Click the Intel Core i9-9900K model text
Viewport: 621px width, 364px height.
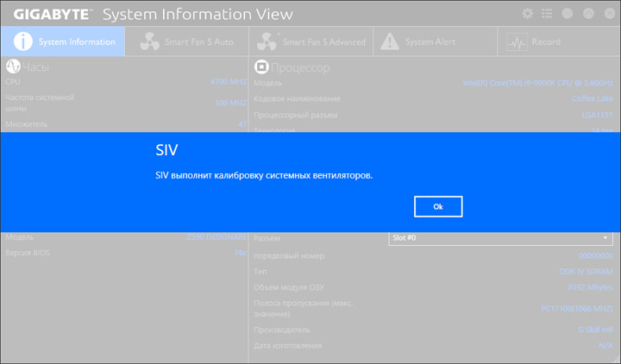tap(538, 83)
